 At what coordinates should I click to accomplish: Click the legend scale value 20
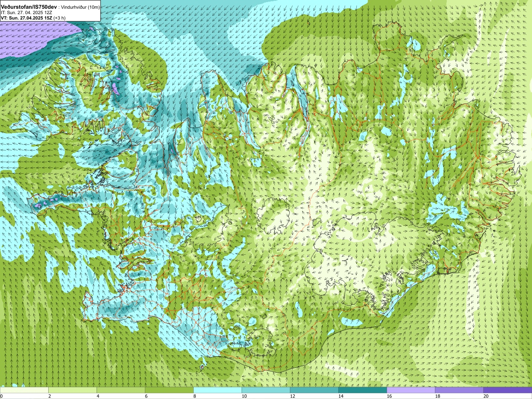pos(486,396)
